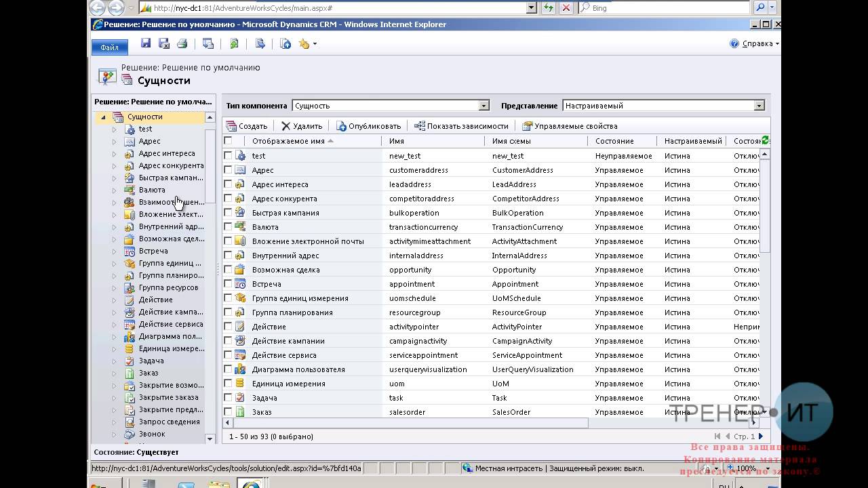Image resolution: width=868 pixels, height=488 pixels.
Task: Check the box for Возможная сделка row
Action: [x=228, y=269]
